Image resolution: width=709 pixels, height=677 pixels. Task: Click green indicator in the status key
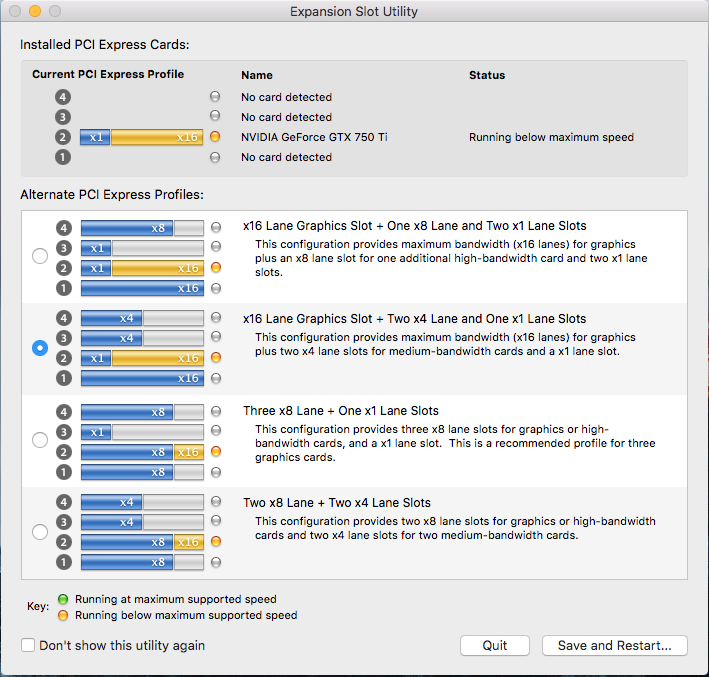pyautogui.click(x=65, y=600)
